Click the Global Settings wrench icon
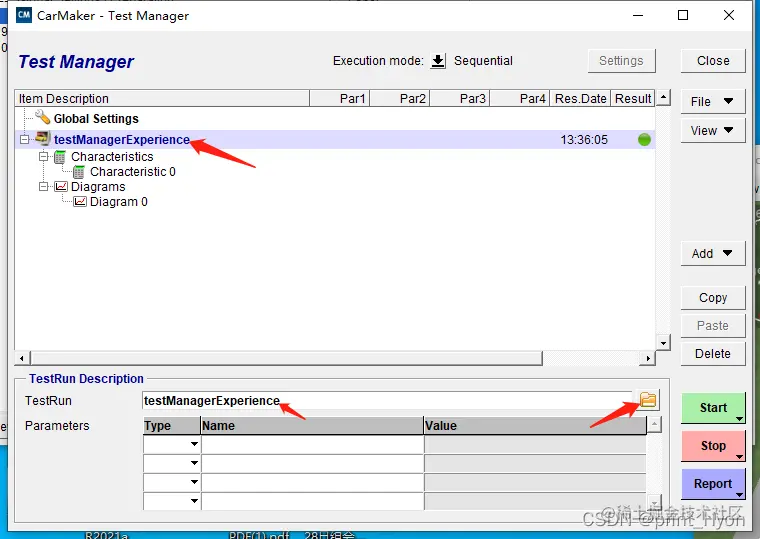Screen dimensions: 760x539 [x=43, y=117]
